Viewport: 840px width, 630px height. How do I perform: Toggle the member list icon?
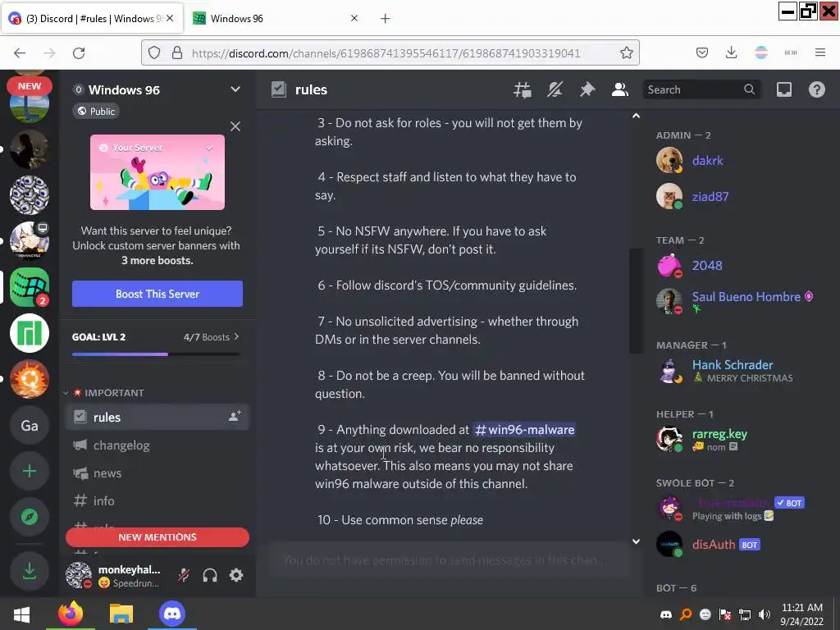click(x=620, y=89)
